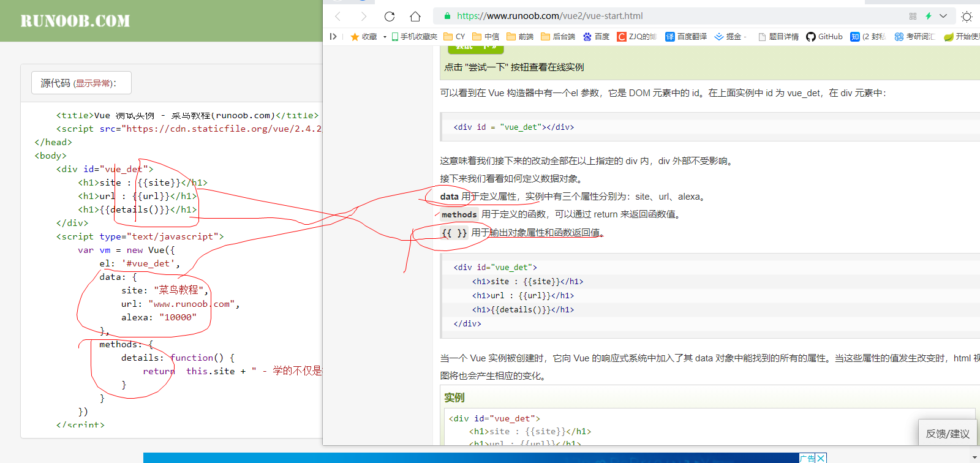The height and width of the screenshot is (463, 980).
Task: Click the green lightning speed-mode icon
Action: (929, 16)
